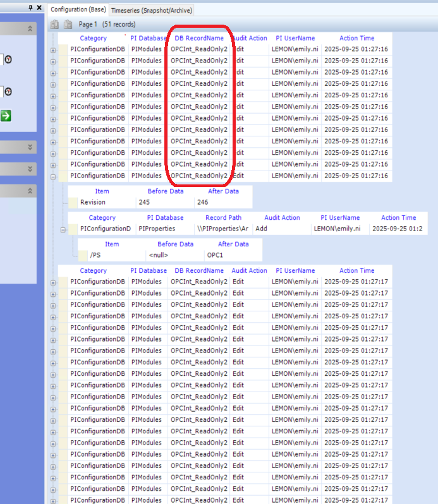This screenshot has height=504, width=438.
Task: Switch to Timeseries (Snapshot/Archive) tab
Action: tap(152, 10)
